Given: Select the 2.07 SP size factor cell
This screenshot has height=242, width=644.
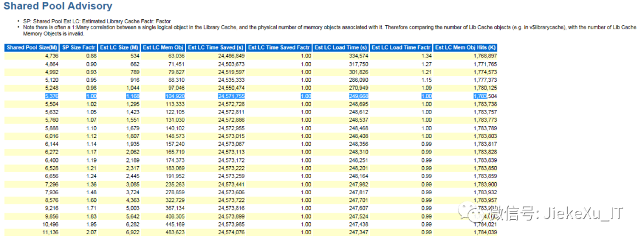Looking at the screenshot, I should point(91,231).
